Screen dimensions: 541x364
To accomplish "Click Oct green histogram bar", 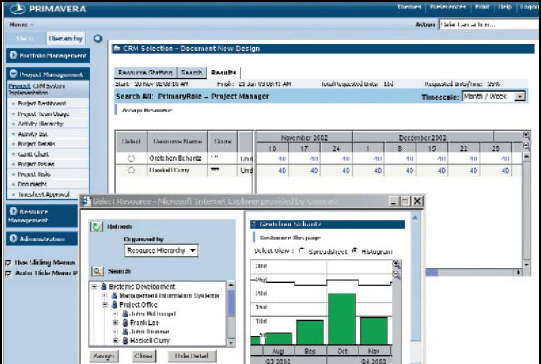I will (342, 319).
